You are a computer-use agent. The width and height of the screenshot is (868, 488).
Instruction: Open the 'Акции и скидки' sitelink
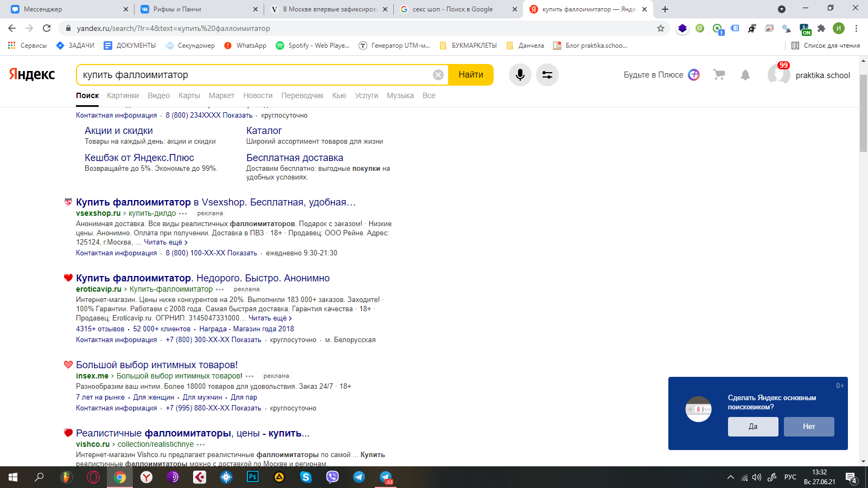pos(119,131)
